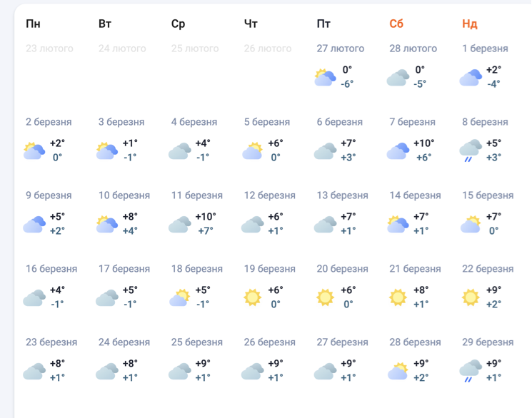Image resolution: width=532 pixels, height=418 pixels.
Task: Select the 14 березня date label
Action: (415, 195)
